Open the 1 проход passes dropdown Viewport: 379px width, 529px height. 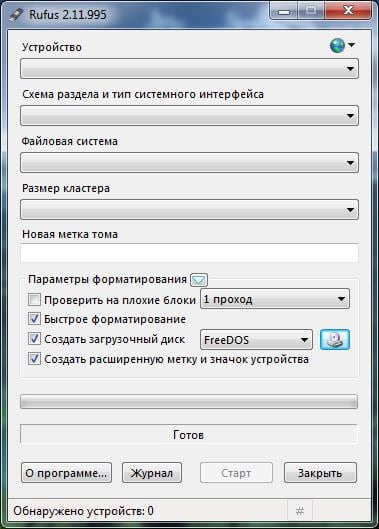click(275, 299)
